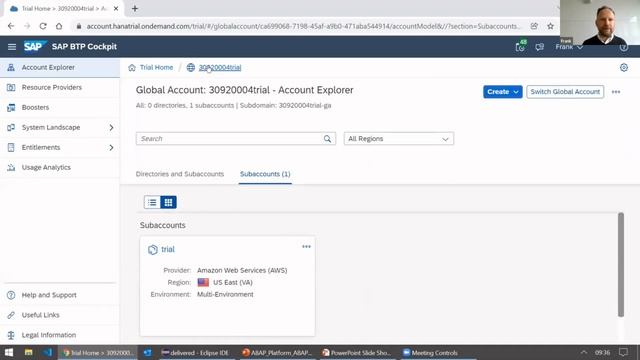Click the Help and Support question icon
The width and height of the screenshot is (640, 360).
[11, 295]
